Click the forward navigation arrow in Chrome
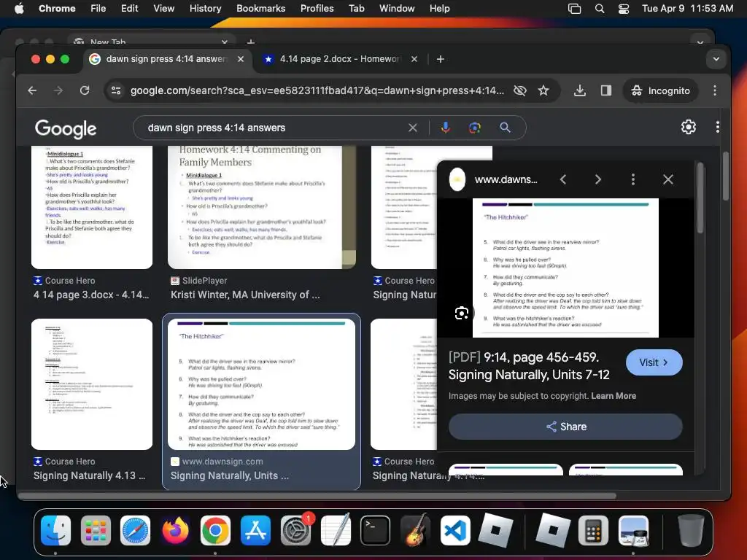 click(x=58, y=90)
